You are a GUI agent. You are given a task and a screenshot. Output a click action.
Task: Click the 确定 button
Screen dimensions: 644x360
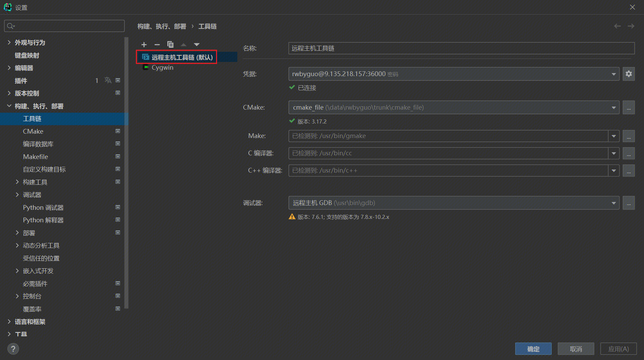click(533, 349)
